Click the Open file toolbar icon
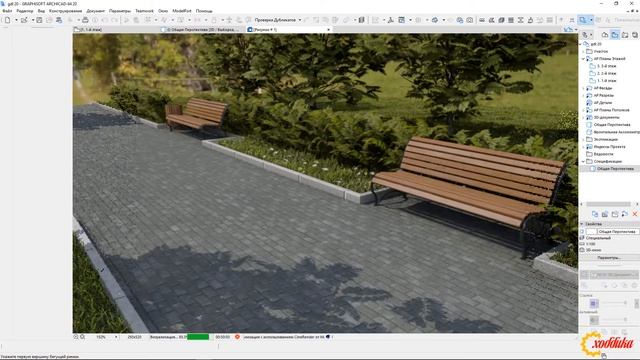The image size is (640, 360). [24, 20]
